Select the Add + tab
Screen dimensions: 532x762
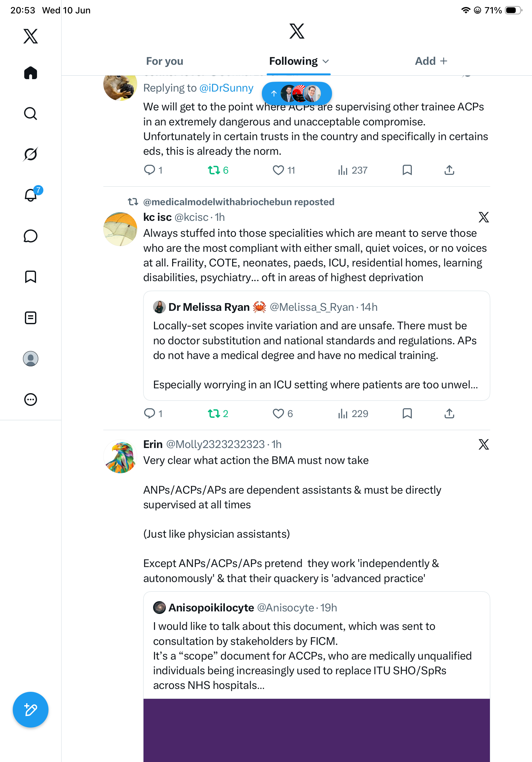pos(431,61)
